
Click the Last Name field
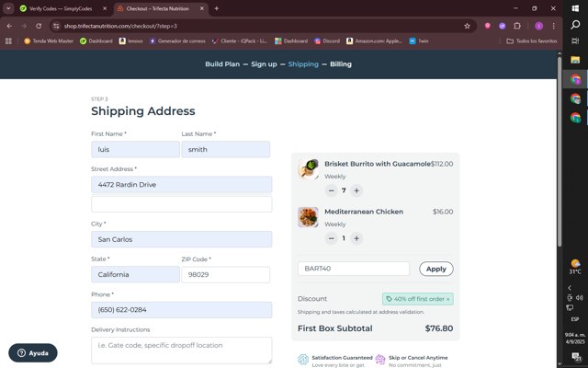coord(226,149)
